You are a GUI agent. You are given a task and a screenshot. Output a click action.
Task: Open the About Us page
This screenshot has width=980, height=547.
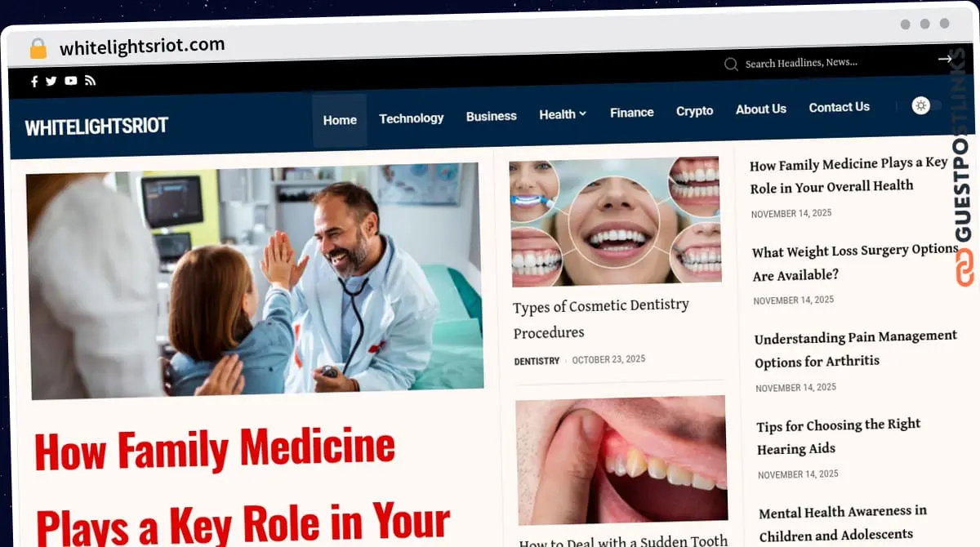[x=761, y=109]
